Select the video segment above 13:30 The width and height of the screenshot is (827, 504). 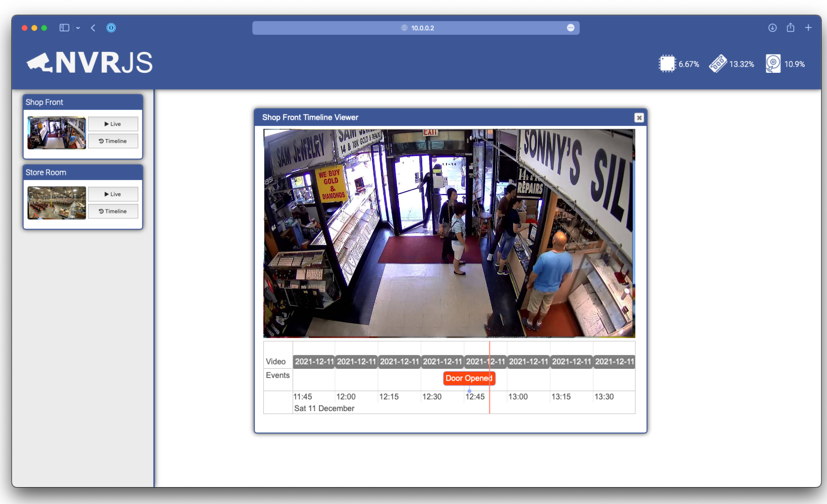pos(614,362)
